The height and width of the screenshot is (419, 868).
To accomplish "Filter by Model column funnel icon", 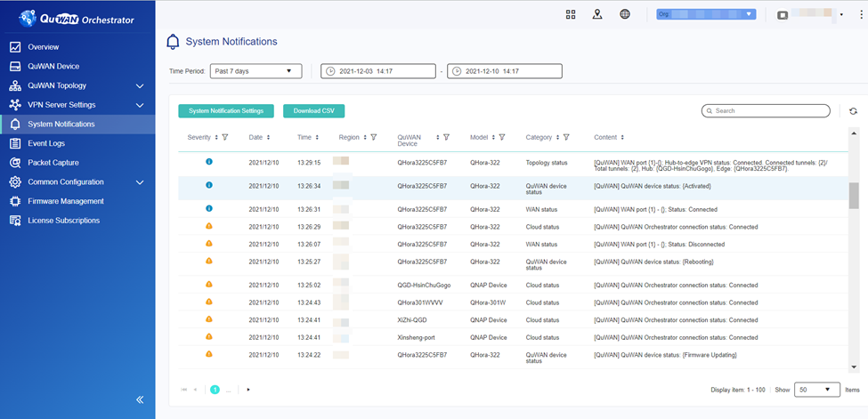I will (x=502, y=137).
